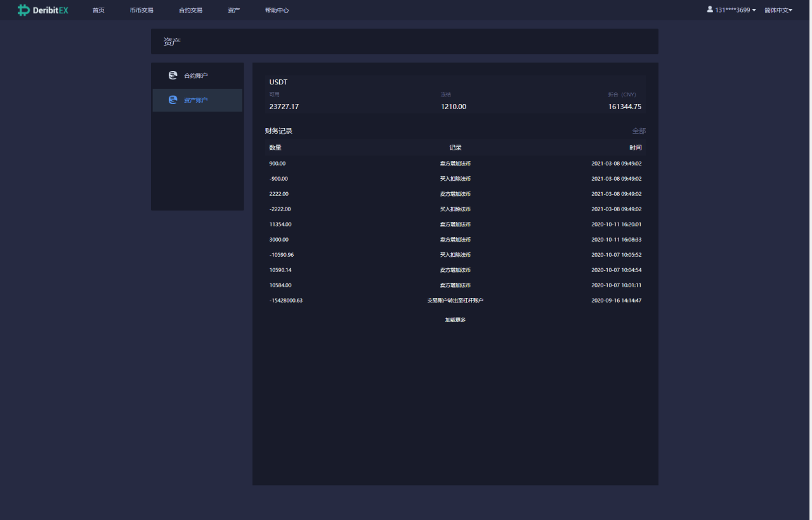
Task: Click the 全部 link beside 财务记录
Action: point(639,131)
